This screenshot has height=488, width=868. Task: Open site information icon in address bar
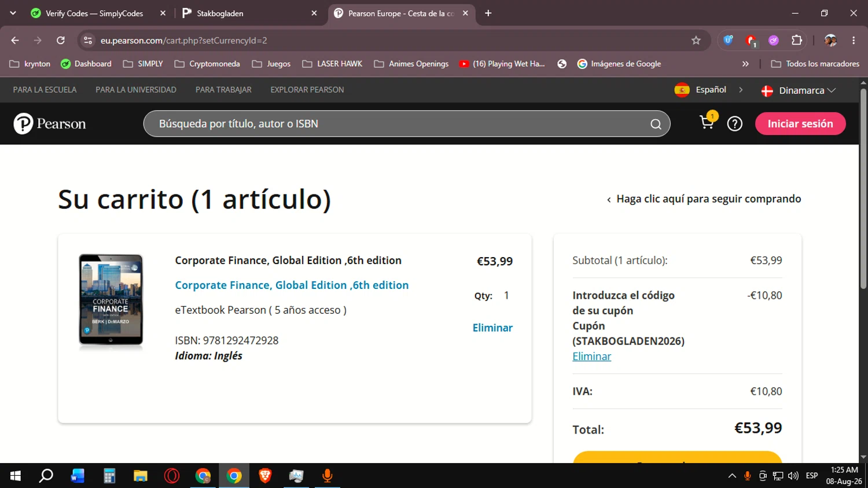[88, 41]
